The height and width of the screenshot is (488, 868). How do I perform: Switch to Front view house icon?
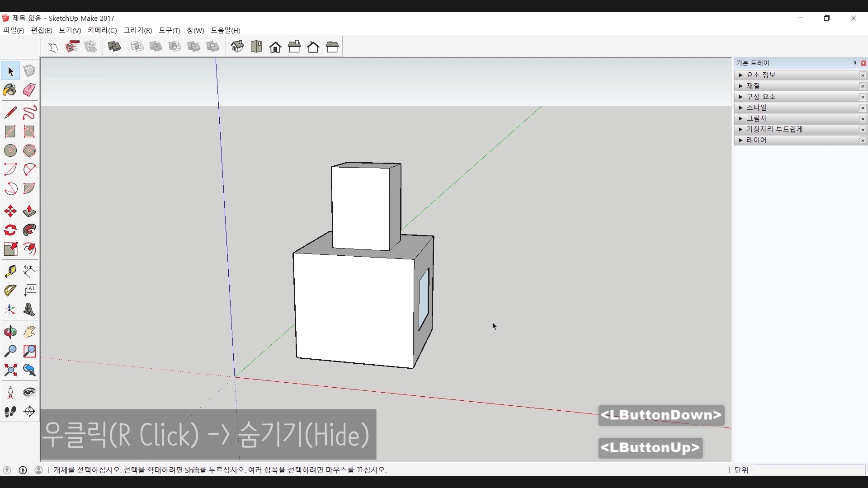(x=275, y=47)
